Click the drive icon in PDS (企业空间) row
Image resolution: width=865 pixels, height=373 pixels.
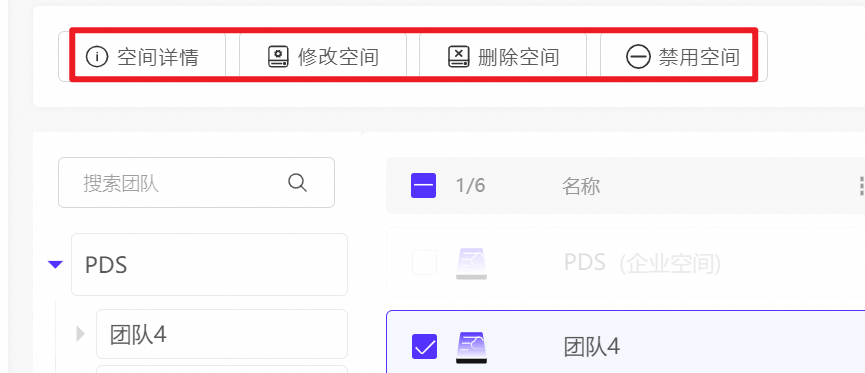click(x=472, y=263)
